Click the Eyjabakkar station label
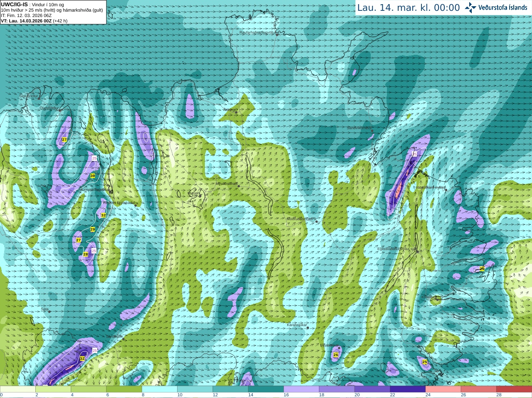 (x=329, y=345)
